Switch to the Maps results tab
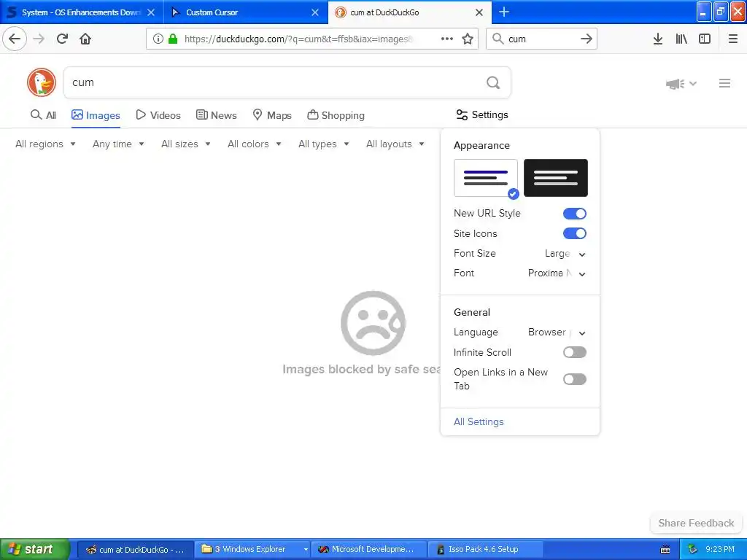747x560 pixels. pyautogui.click(x=272, y=115)
